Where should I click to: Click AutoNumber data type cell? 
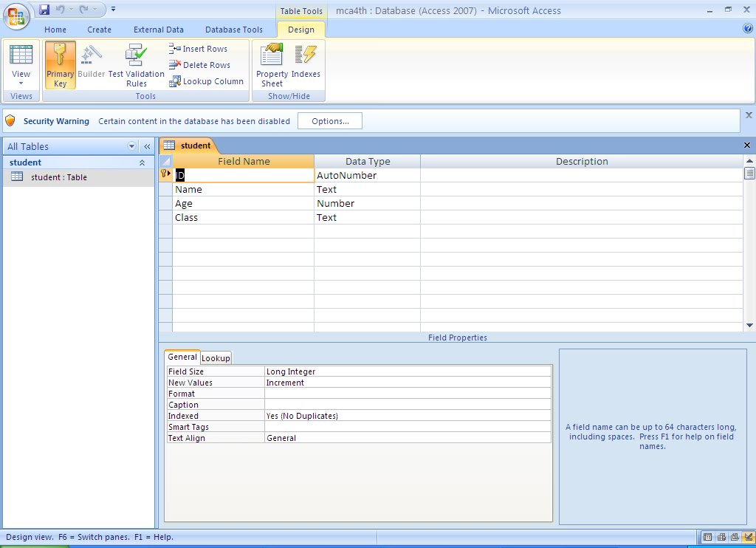[368, 175]
